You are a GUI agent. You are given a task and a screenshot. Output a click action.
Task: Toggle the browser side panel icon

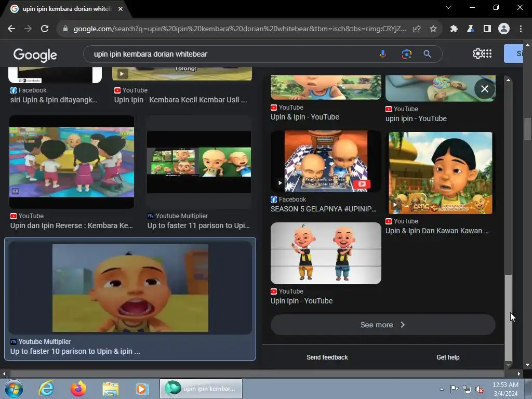(487, 29)
